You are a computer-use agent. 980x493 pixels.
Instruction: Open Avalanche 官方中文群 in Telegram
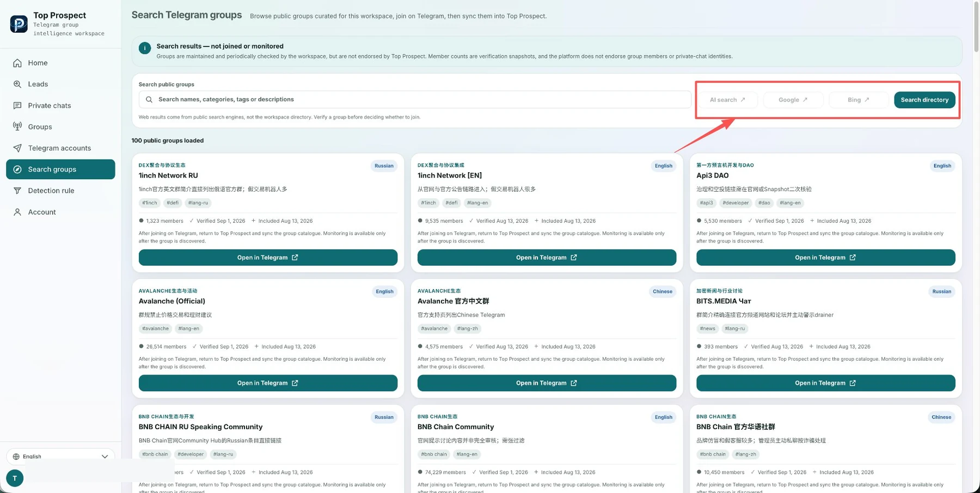tap(547, 383)
